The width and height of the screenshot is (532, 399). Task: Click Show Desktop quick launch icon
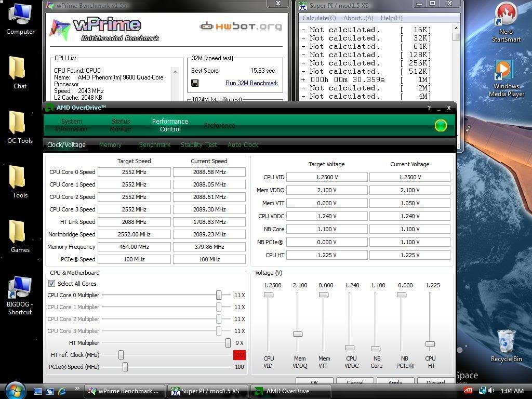37,391
